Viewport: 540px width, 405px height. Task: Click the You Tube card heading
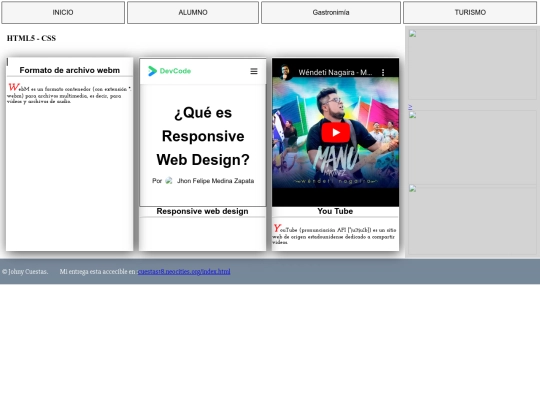click(335, 211)
